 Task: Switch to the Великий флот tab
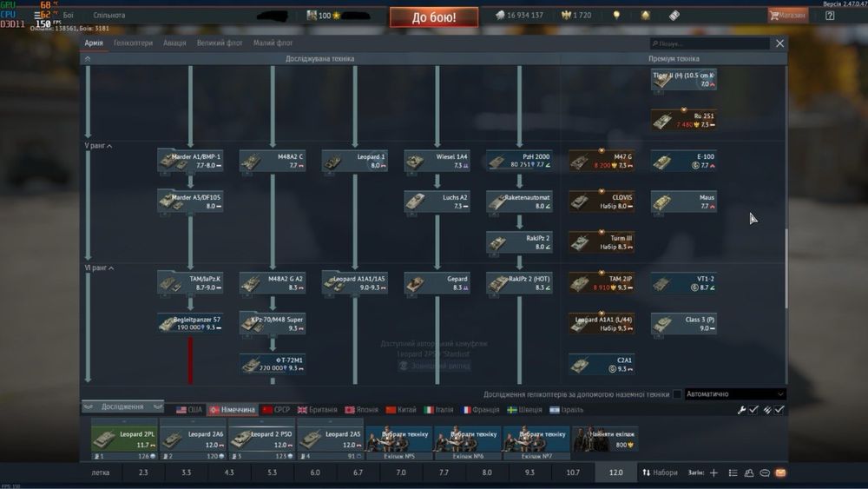click(220, 43)
